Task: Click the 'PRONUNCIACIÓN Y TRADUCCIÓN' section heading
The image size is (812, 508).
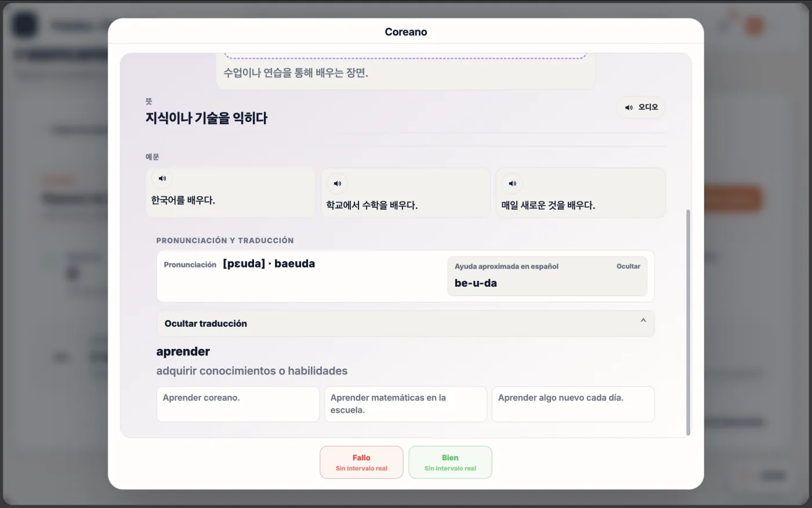Action: (225, 240)
